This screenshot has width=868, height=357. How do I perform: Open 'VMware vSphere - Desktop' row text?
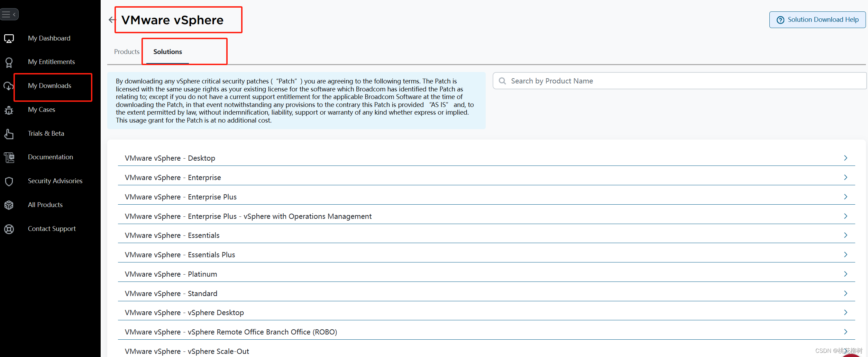click(x=170, y=158)
